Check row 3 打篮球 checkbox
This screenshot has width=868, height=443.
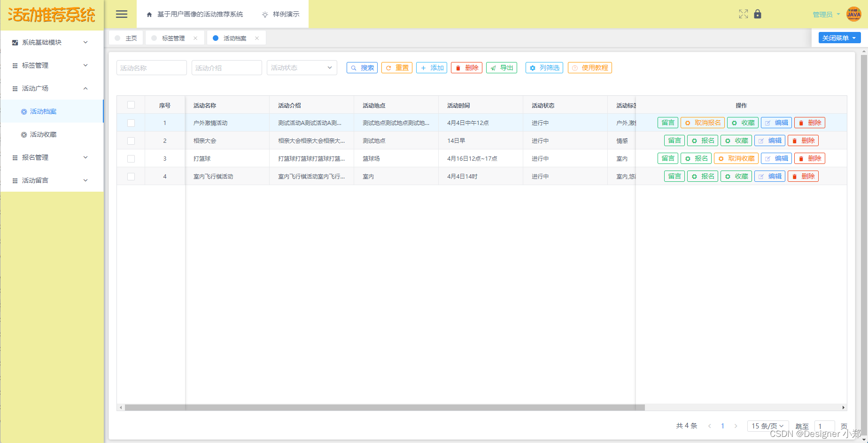pos(131,159)
